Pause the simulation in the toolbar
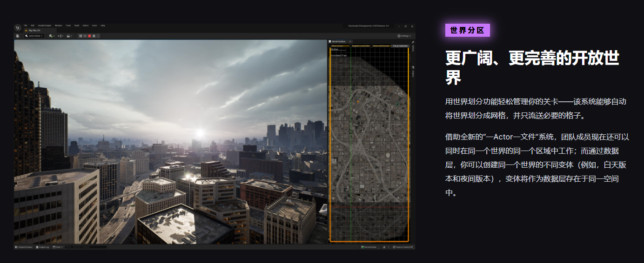644x263 pixels. 80,36
